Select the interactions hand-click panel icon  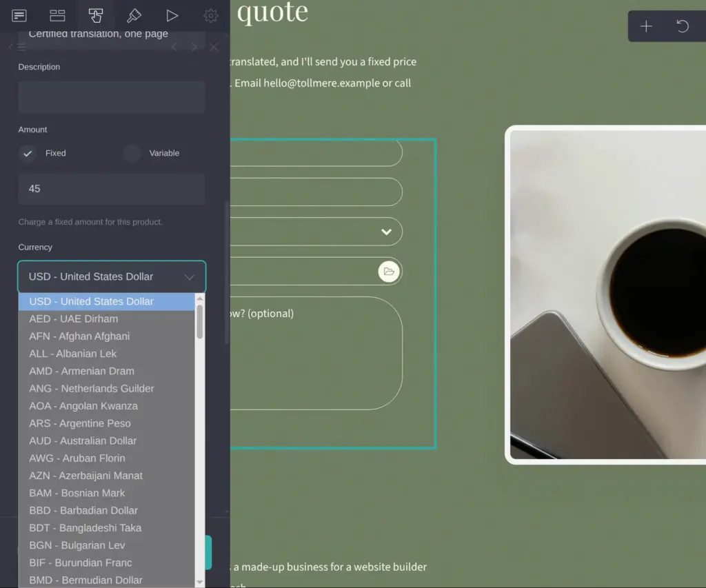point(95,16)
